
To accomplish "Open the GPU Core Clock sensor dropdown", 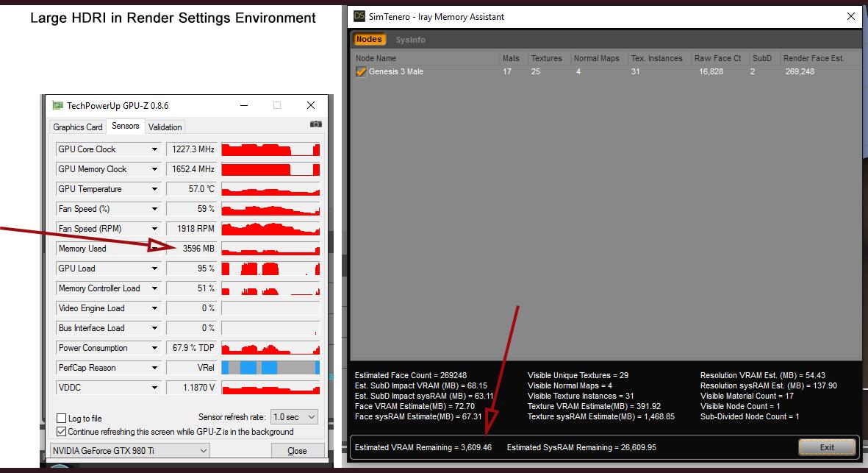I will [154, 149].
